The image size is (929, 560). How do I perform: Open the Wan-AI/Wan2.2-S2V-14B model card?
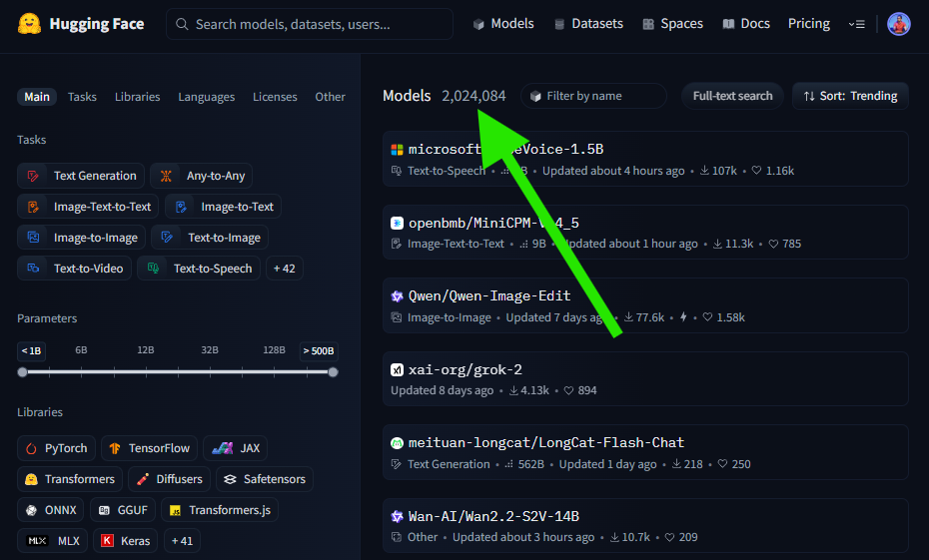(x=645, y=526)
